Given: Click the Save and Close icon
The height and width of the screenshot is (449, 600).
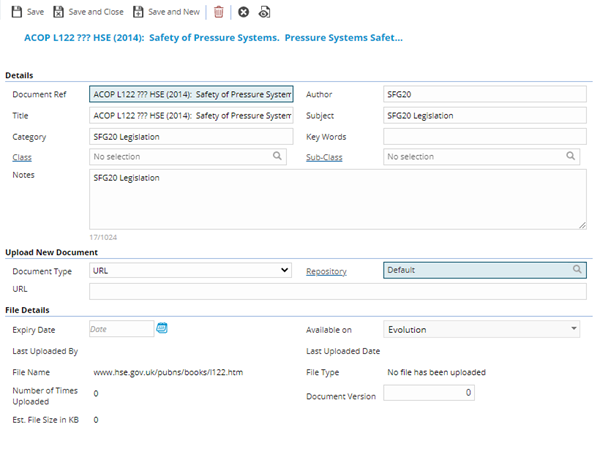Looking at the screenshot, I should point(59,12).
